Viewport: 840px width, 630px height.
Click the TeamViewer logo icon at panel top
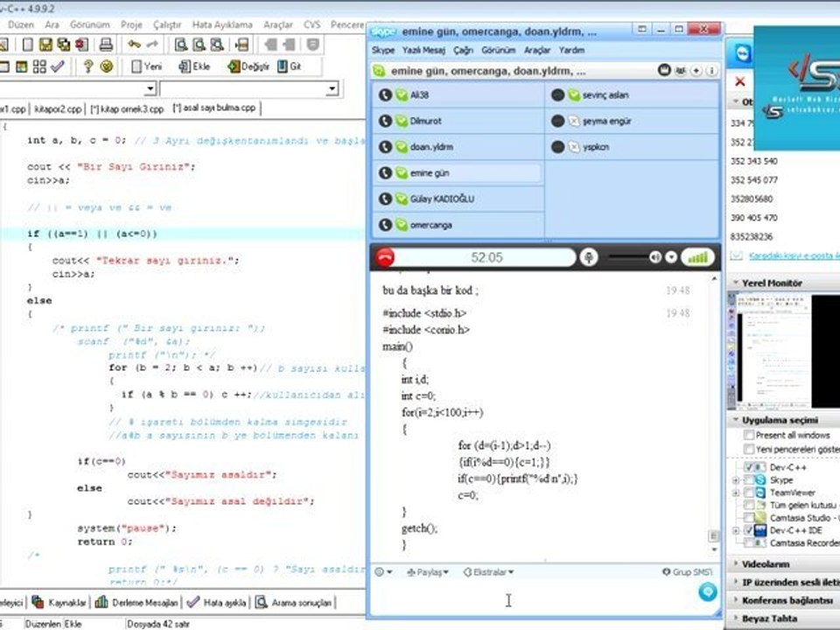coord(742,53)
